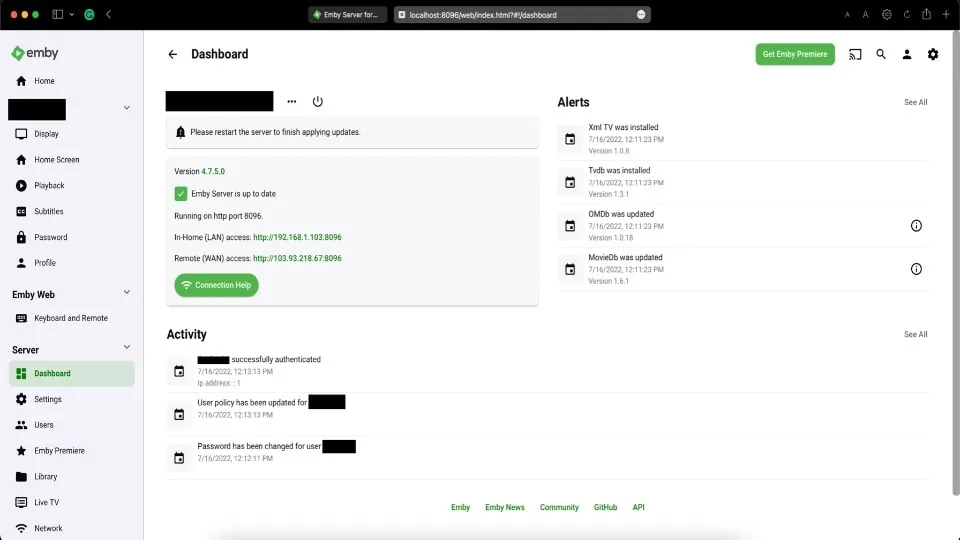Open new tab with plus icon
This screenshot has height=540, width=960.
946,14
